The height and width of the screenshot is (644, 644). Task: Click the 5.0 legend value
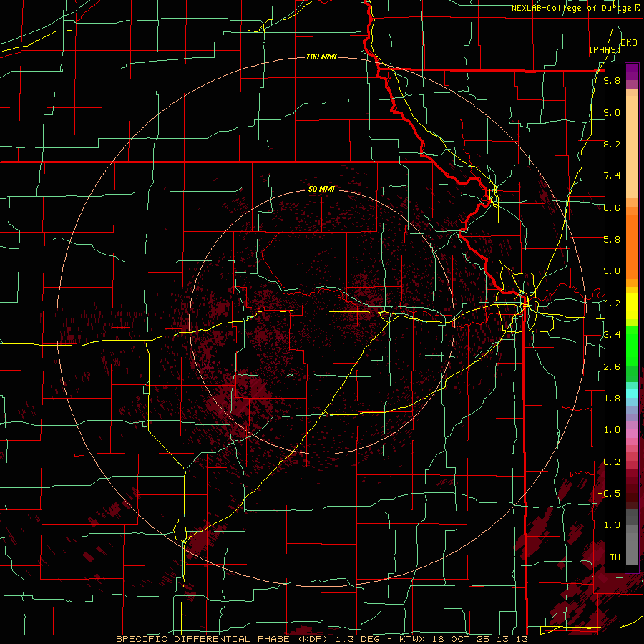612,271
